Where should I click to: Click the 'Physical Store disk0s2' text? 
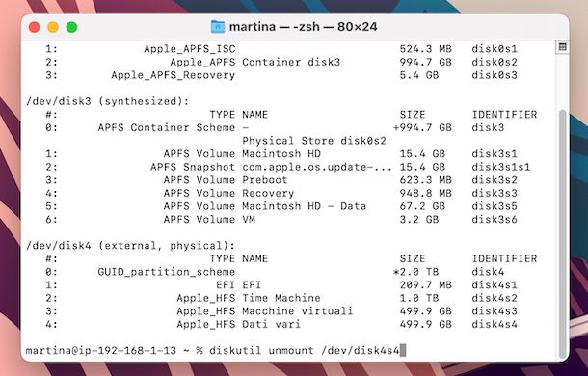(314, 141)
